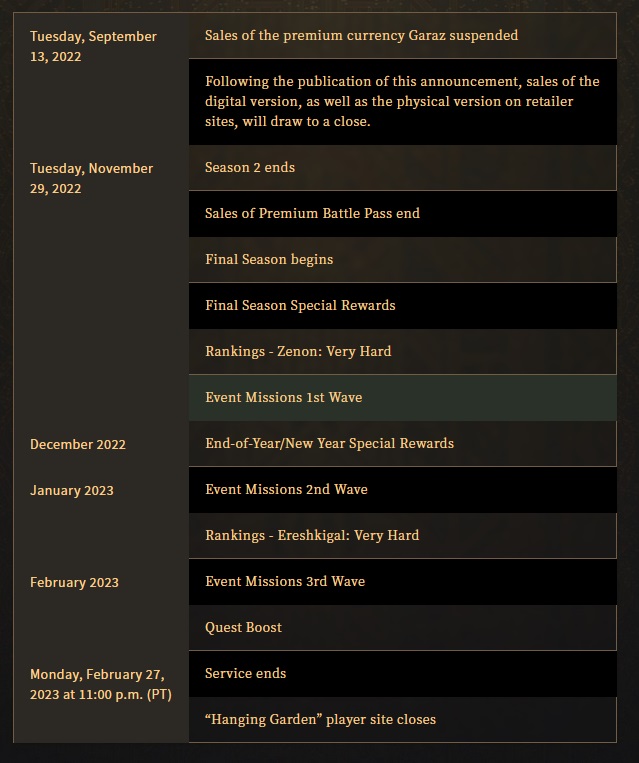The image size is (639, 763).
Task: Click the January 2023 date label
Action: 72,490
